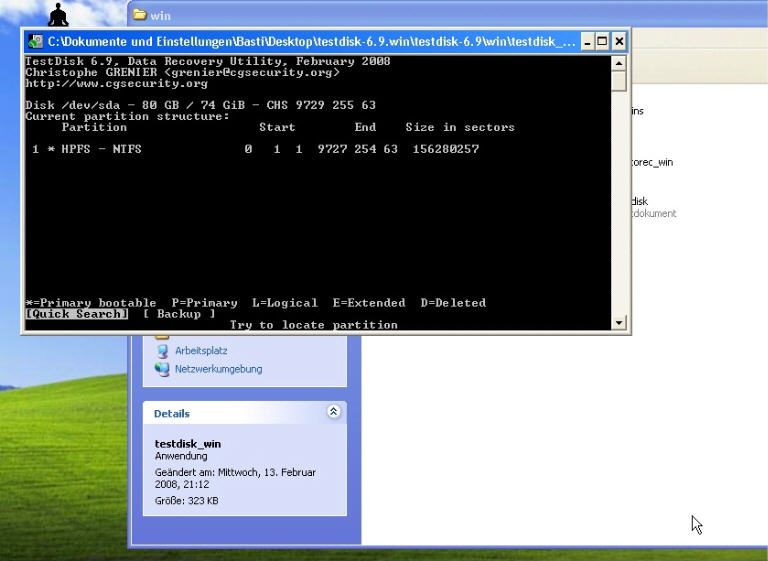Click the Anwendung file type text
The width and height of the screenshot is (768, 561).
(181, 456)
